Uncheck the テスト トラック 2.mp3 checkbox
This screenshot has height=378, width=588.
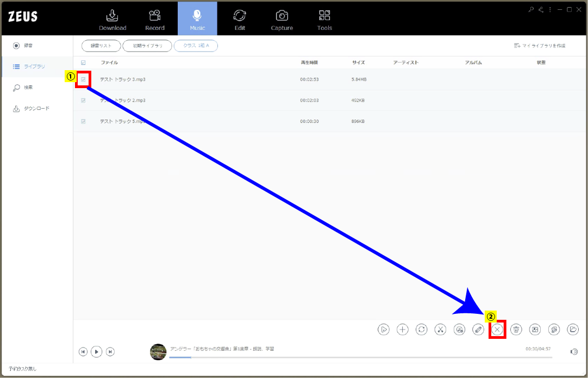click(x=83, y=101)
